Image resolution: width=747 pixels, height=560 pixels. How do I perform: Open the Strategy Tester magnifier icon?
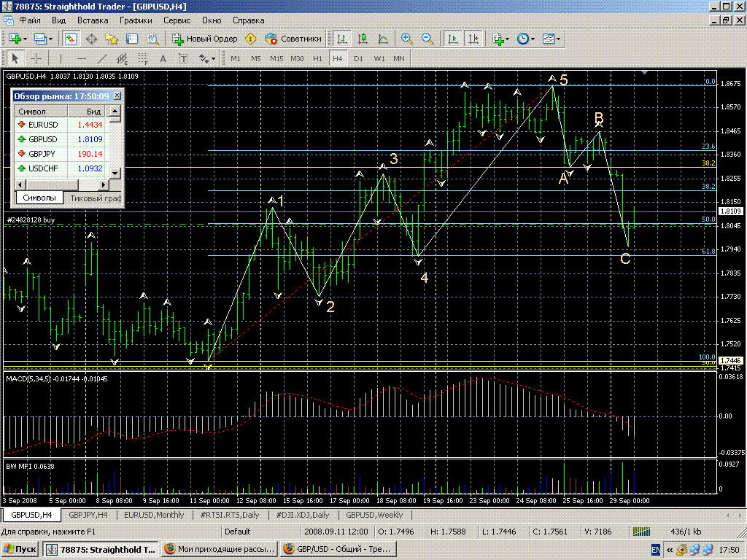coord(152,39)
